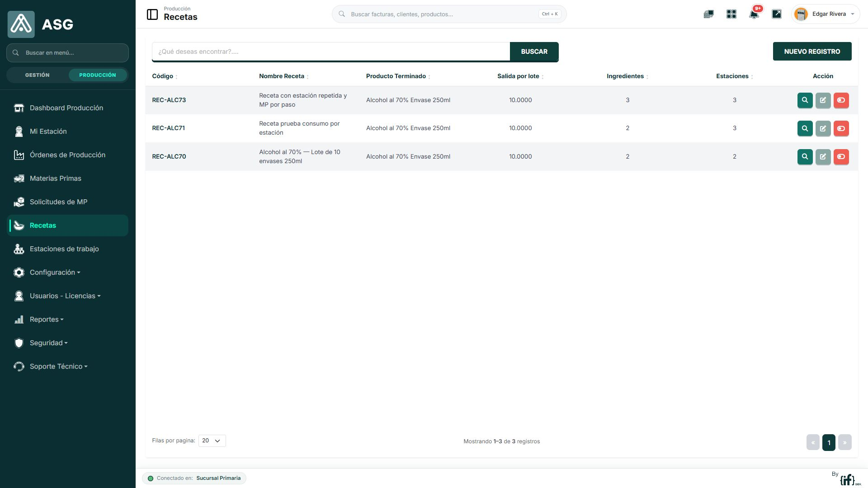868x488 pixels.
Task: Focus the menu search field
Action: pyautogui.click(x=68, y=53)
